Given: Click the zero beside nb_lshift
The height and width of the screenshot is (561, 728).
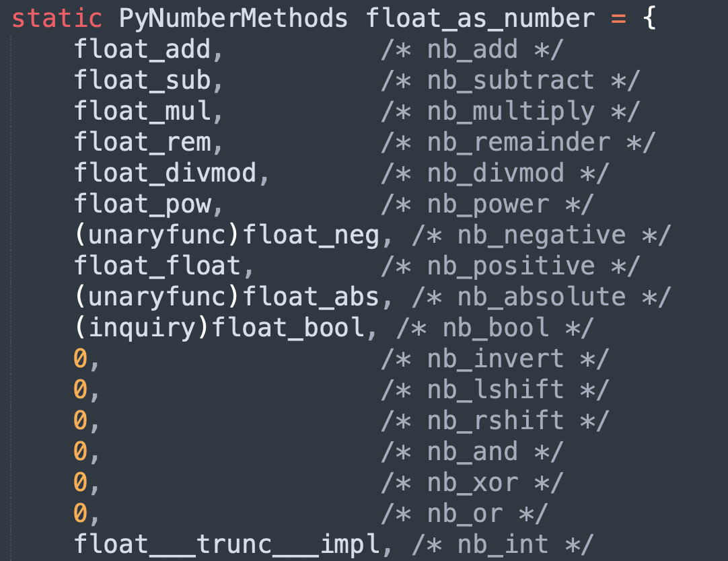Looking at the screenshot, I should click(80, 389).
